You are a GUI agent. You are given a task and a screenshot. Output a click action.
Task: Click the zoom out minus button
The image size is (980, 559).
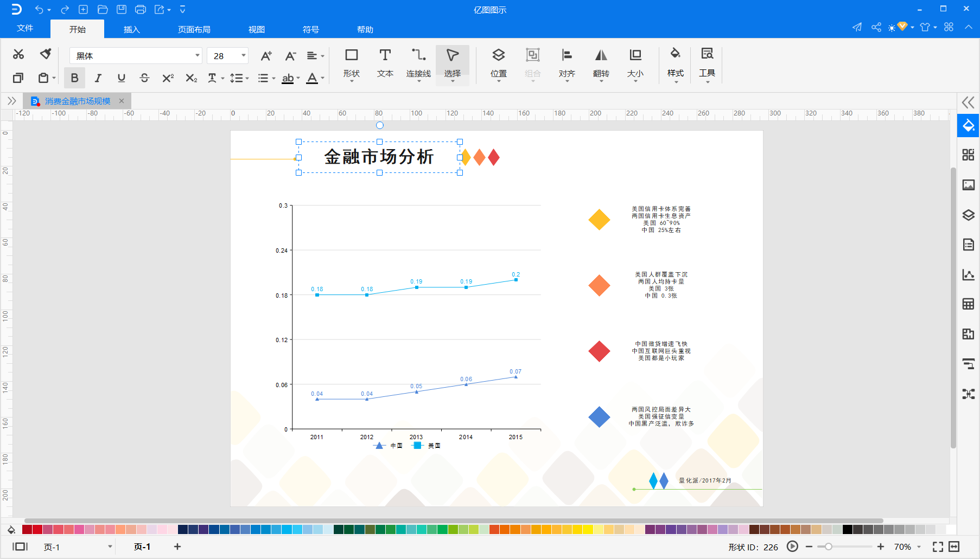809,547
